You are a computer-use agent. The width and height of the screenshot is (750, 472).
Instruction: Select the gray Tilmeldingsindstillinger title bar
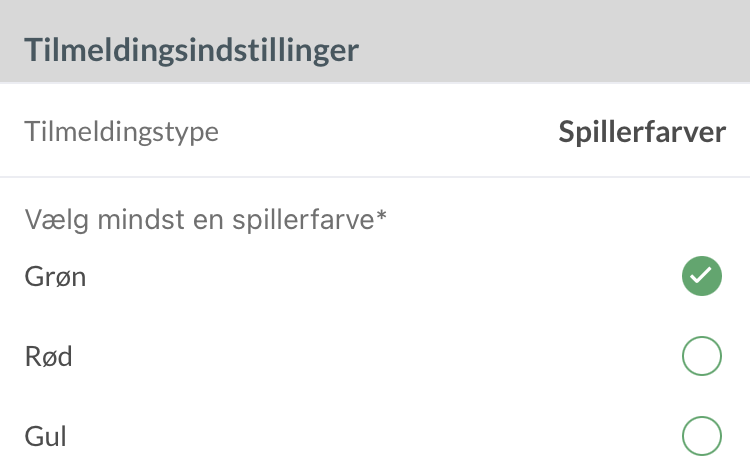pos(375,41)
